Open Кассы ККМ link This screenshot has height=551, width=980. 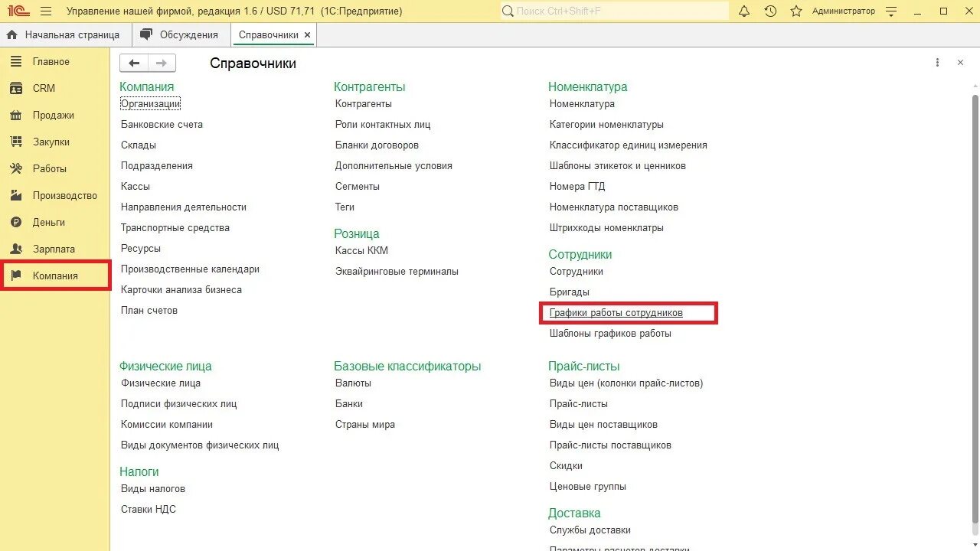[x=361, y=250]
